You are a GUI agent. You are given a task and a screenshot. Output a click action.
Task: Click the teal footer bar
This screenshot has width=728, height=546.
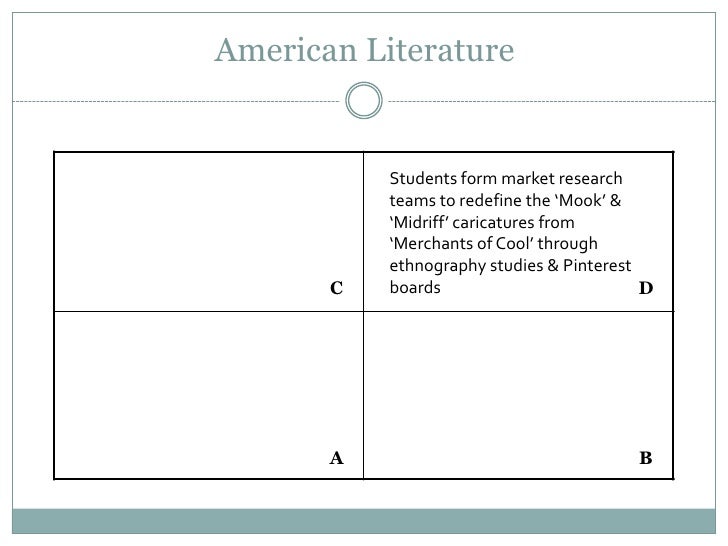(x=364, y=521)
